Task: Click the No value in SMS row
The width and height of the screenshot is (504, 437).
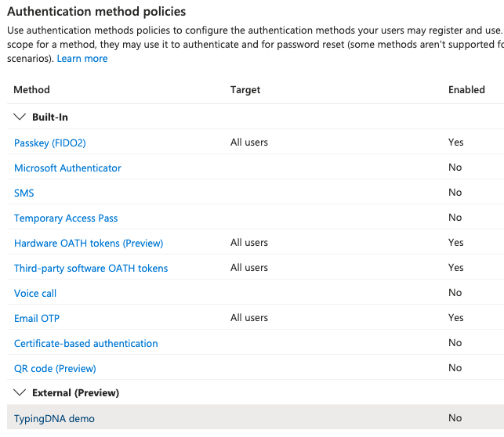Action: tap(455, 192)
